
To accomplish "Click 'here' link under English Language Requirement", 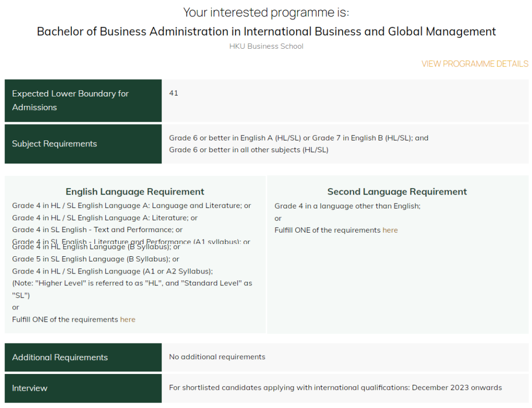I will 128,319.
